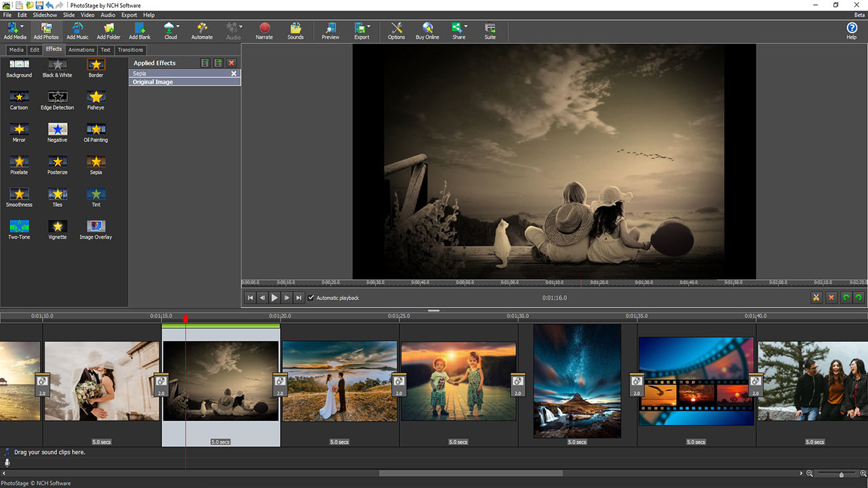Switch to the Transitions tab

130,49
